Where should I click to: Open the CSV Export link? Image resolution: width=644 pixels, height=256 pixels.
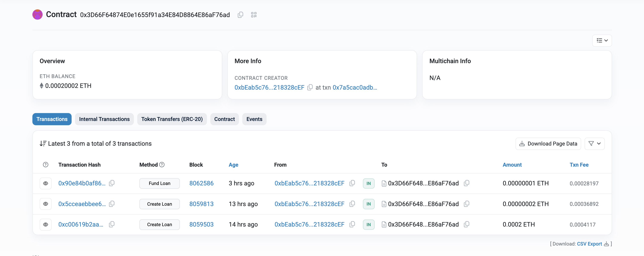pyautogui.click(x=589, y=244)
